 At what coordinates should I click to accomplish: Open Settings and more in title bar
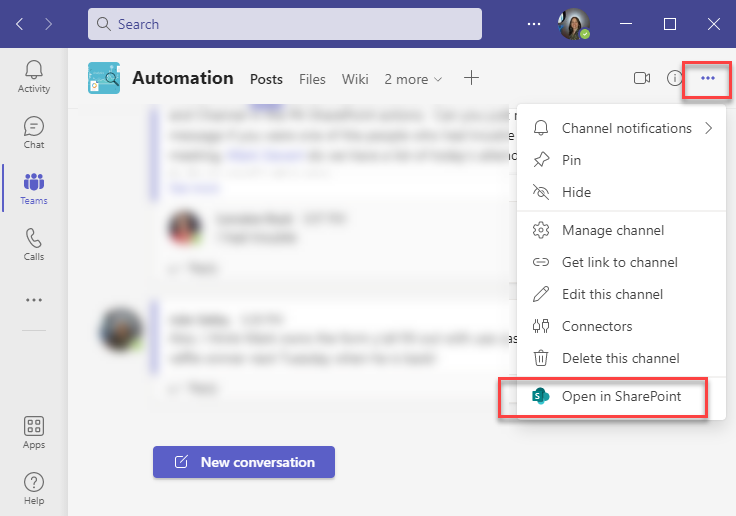534,24
